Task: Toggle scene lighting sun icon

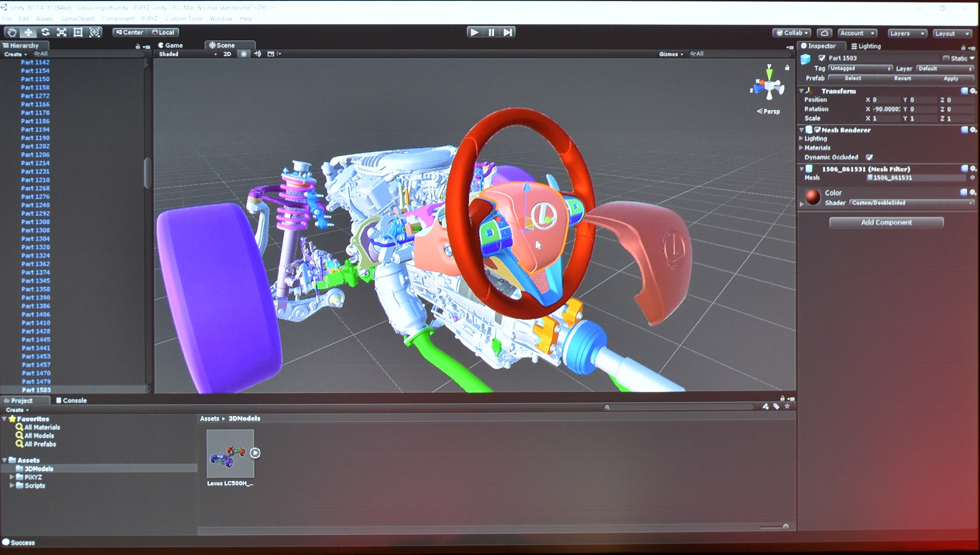Action: click(243, 54)
